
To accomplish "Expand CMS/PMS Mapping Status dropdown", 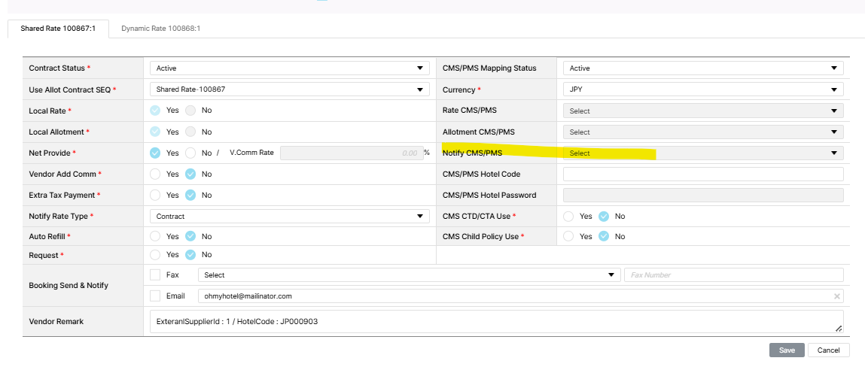I will [x=702, y=68].
